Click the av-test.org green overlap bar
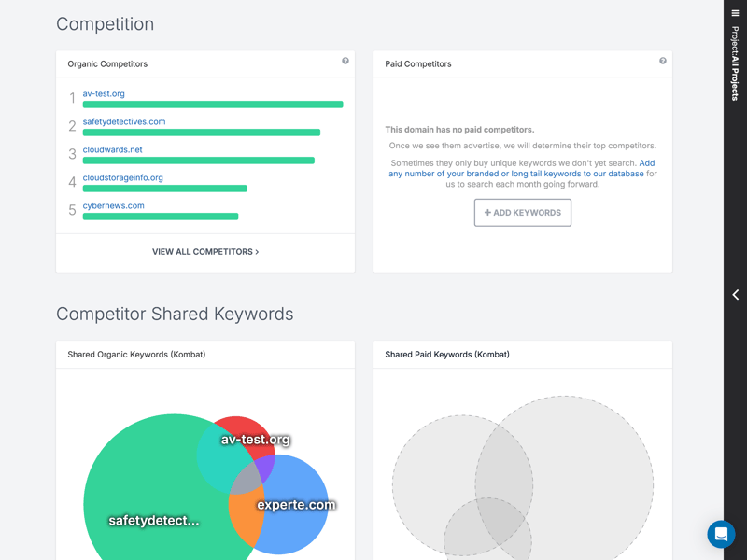This screenshot has height=560, width=747. coord(213,105)
